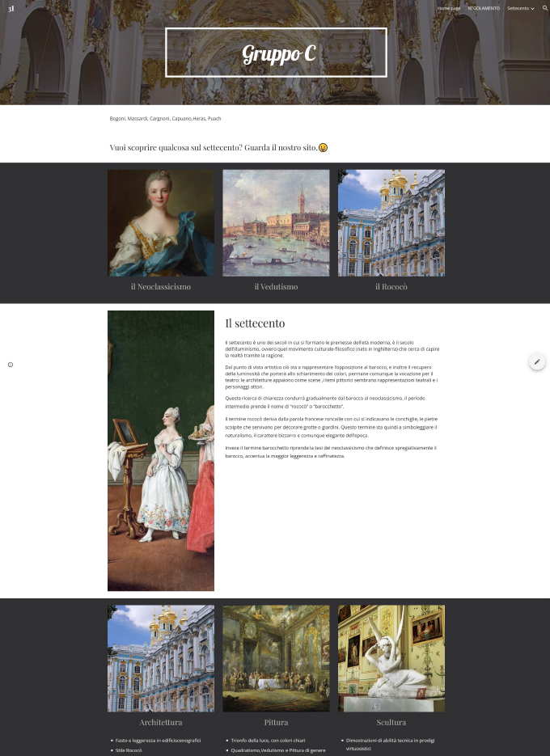This screenshot has height=756, width=550.
Task: Click the Scultura heading
Action: click(x=391, y=722)
